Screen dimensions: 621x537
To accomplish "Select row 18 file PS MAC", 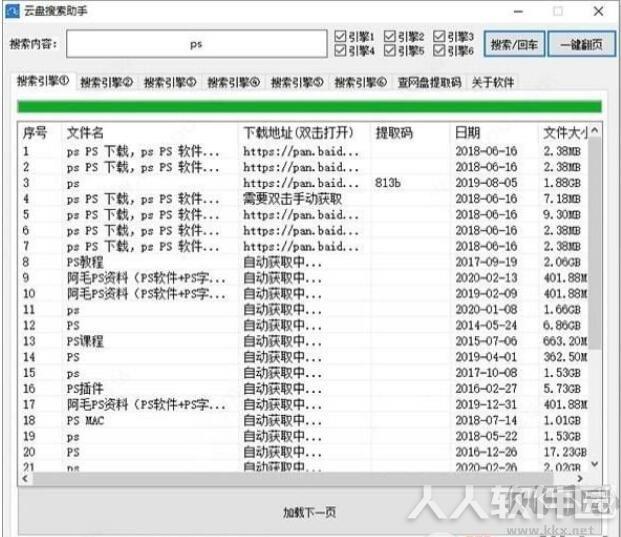I will pyautogui.click(x=85, y=421).
